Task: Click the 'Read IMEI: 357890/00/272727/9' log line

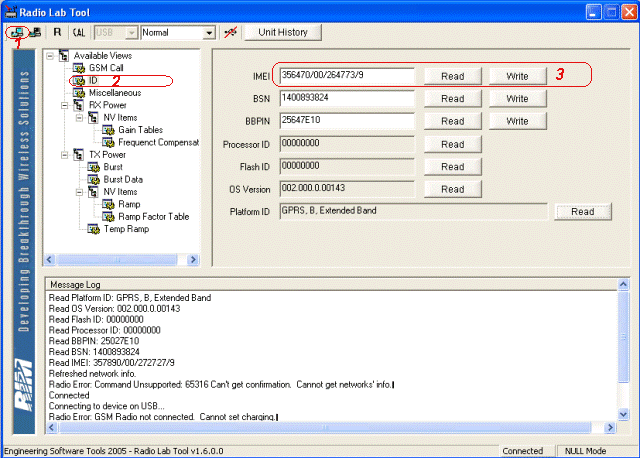Action: (x=111, y=363)
